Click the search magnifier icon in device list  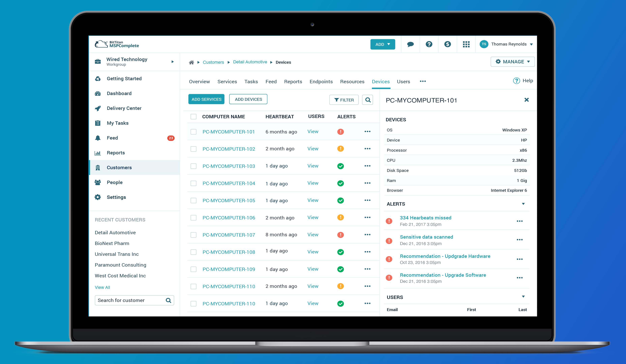[x=367, y=100]
